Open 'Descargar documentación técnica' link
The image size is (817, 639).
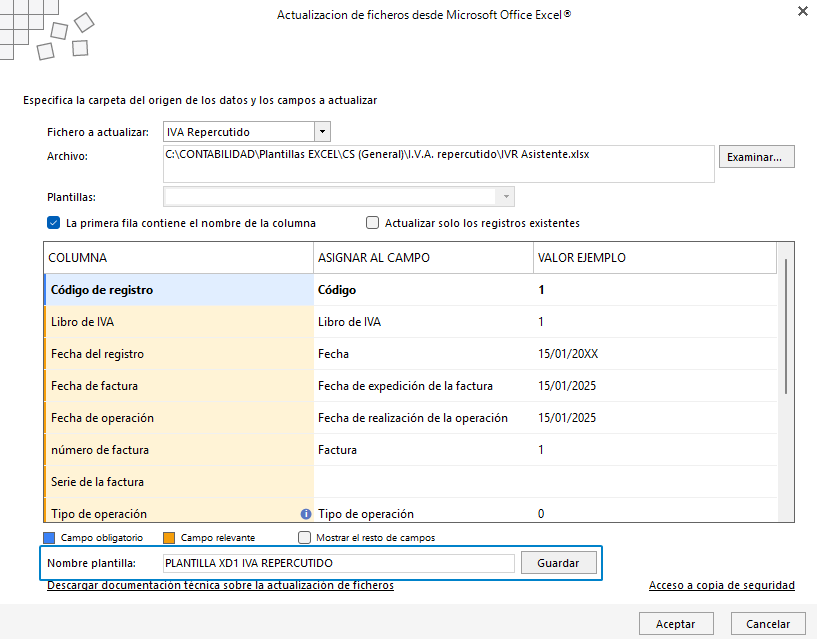coord(220,585)
